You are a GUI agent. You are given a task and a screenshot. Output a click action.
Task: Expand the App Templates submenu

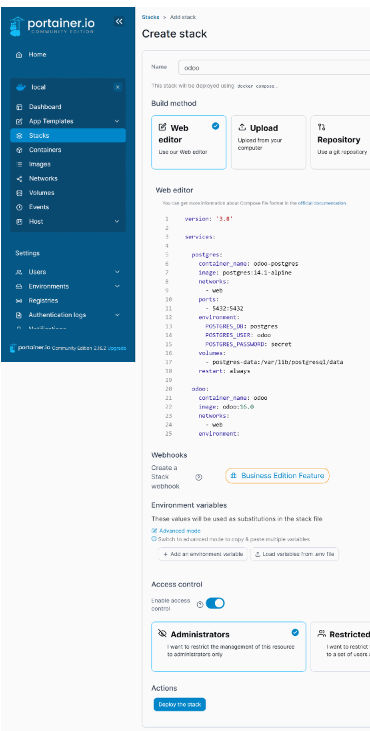coord(117,121)
